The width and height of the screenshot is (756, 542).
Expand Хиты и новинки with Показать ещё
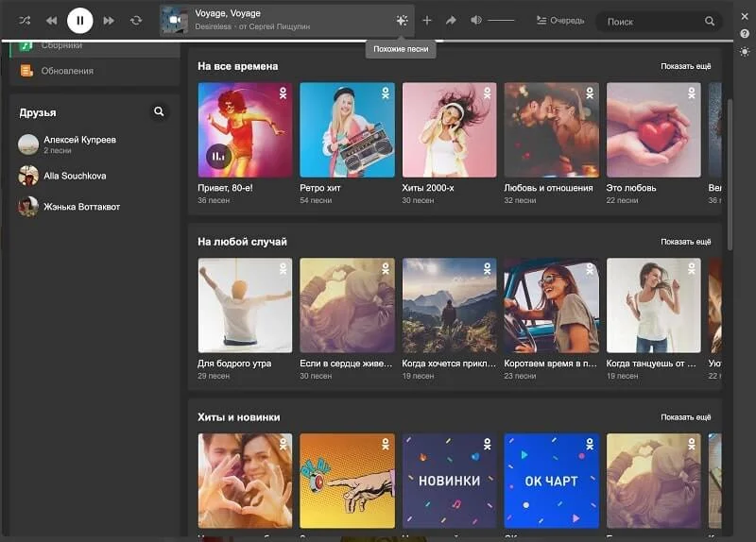click(x=685, y=417)
